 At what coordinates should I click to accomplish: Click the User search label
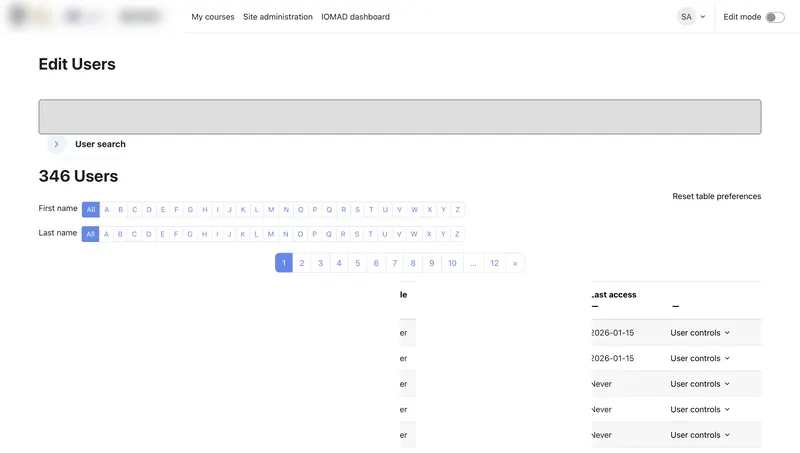pyautogui.click(x=100, y=144)
